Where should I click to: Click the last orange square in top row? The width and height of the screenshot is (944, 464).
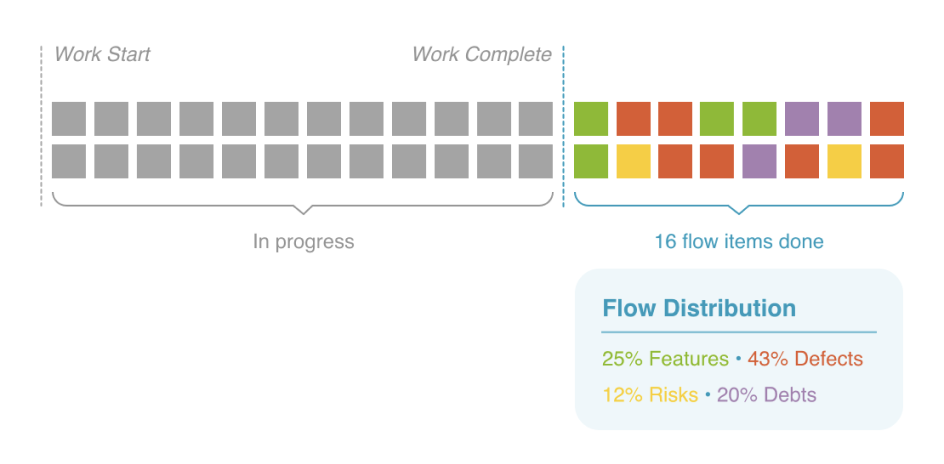887,118
